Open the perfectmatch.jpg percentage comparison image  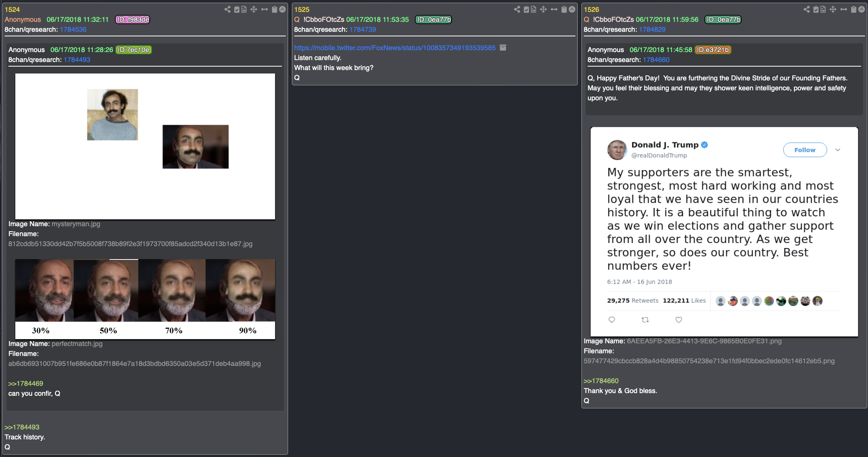(x=145, y=299)
